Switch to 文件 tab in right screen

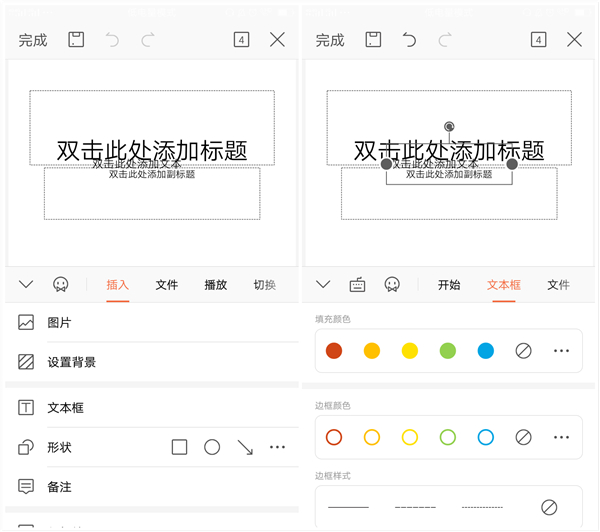tap(558, 285)
